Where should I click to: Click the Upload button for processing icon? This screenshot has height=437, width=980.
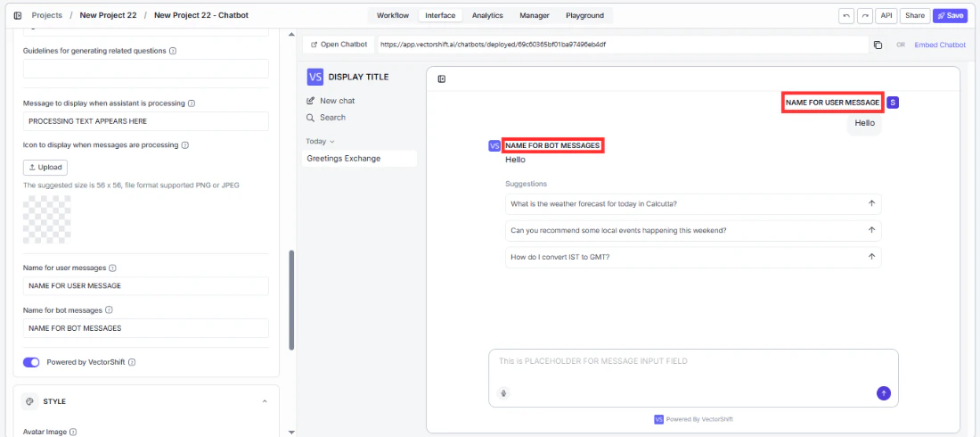coord(45,168)
